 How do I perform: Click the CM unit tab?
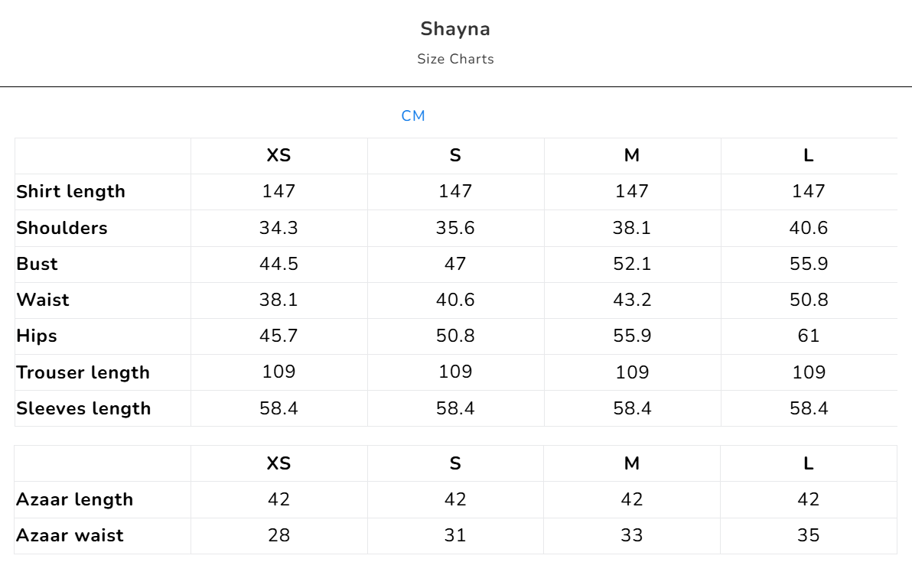point(413,116)
